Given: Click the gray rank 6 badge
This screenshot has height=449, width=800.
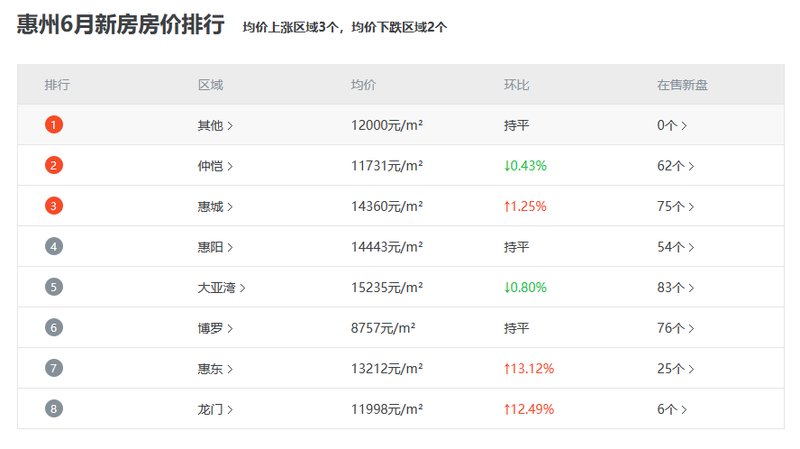Looking at the screenshot, I should click(x=54, y=328).
